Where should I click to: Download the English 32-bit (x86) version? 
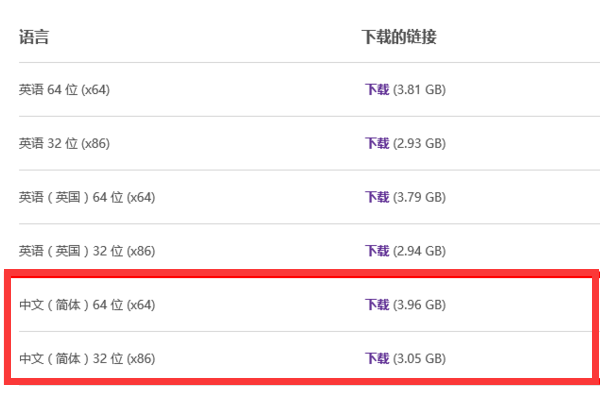(x=377, y=143)
